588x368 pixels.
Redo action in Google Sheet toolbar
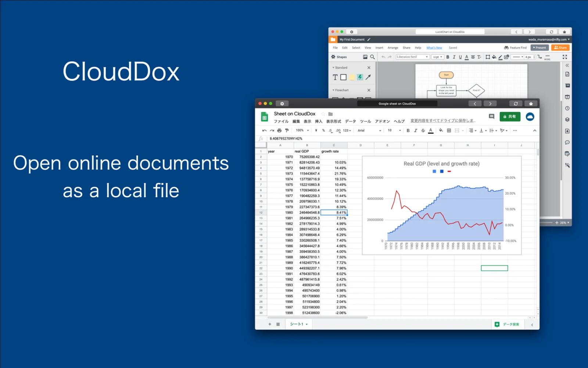[x=272, y=130]
